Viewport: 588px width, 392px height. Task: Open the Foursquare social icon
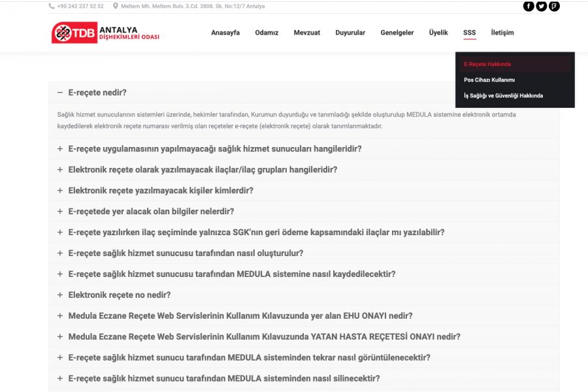(554, 7)
